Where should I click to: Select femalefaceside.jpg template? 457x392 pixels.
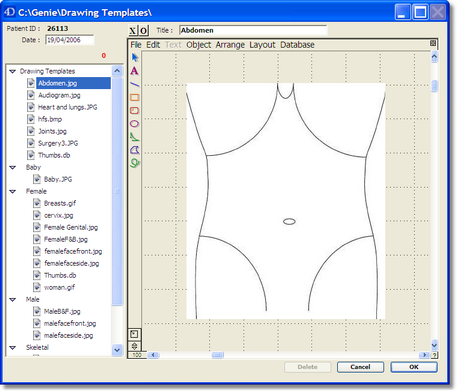point(72,263)
